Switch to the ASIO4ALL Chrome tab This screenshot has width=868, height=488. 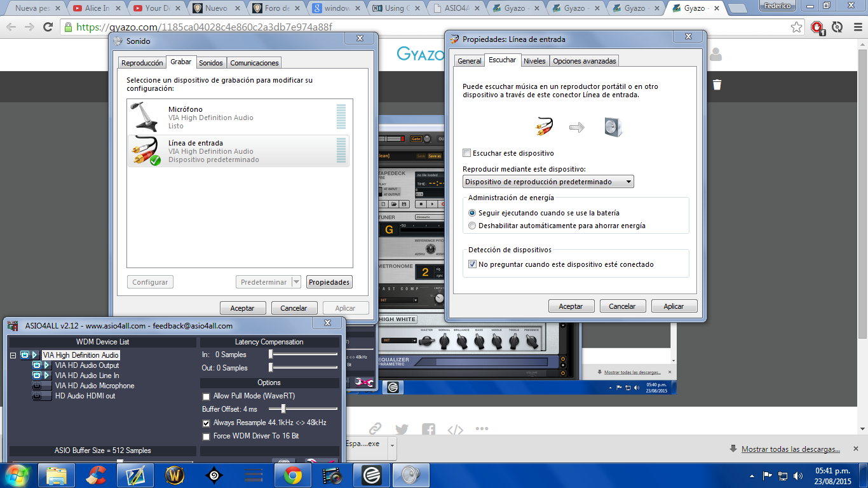point(456,8)
